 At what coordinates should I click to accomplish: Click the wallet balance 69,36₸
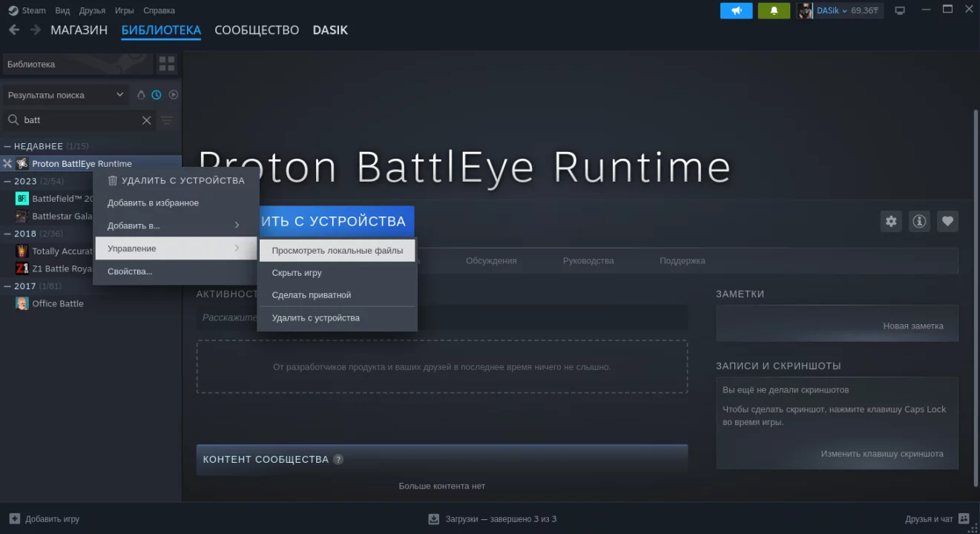point(865,10)
